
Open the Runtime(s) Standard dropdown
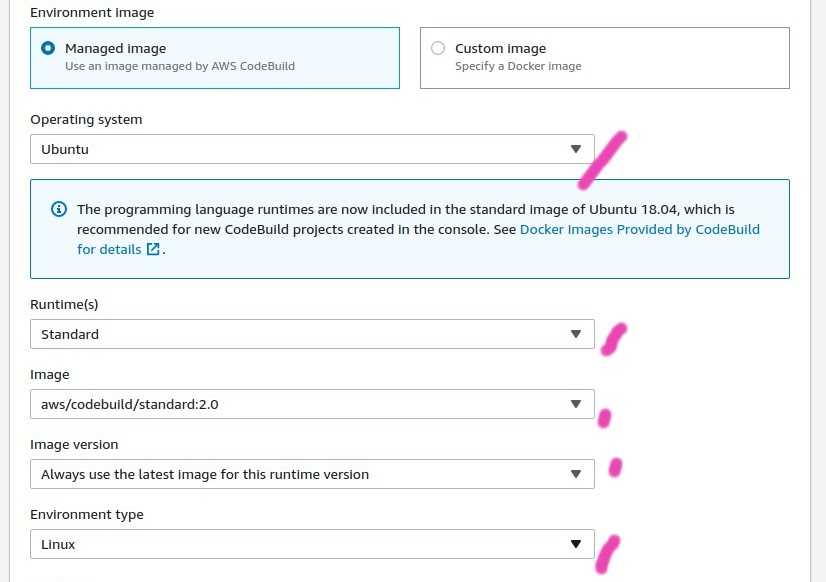pyautogui.click(x=312, y=334)
